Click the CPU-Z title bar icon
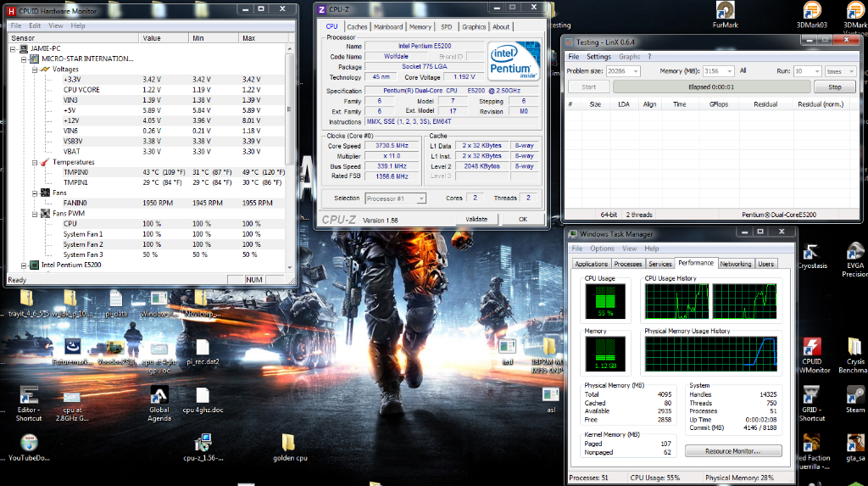868x486 pixels. pos(321,9)
